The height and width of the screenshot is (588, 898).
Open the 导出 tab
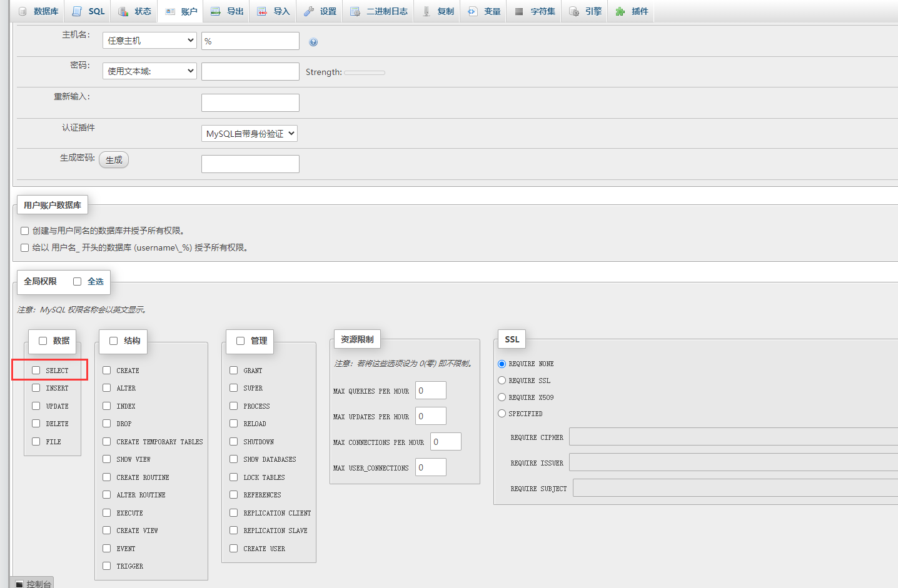click(x=228, y=11)
